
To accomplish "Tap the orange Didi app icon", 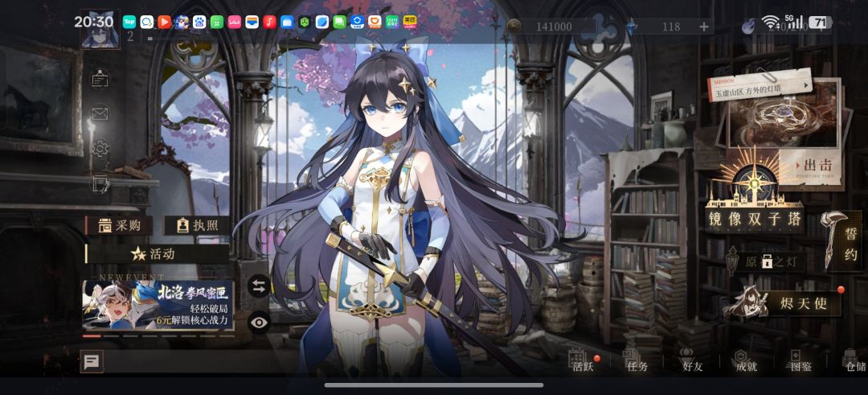I will (375, 22).
